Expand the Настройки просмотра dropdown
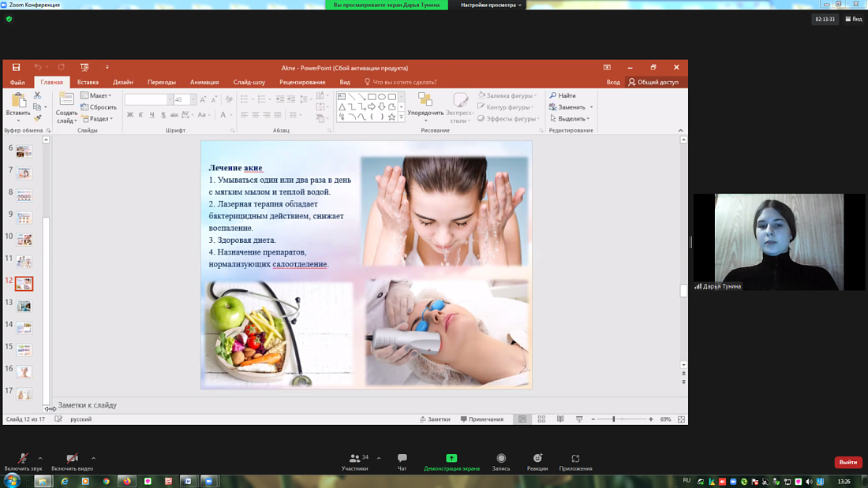 pos(491,5)
